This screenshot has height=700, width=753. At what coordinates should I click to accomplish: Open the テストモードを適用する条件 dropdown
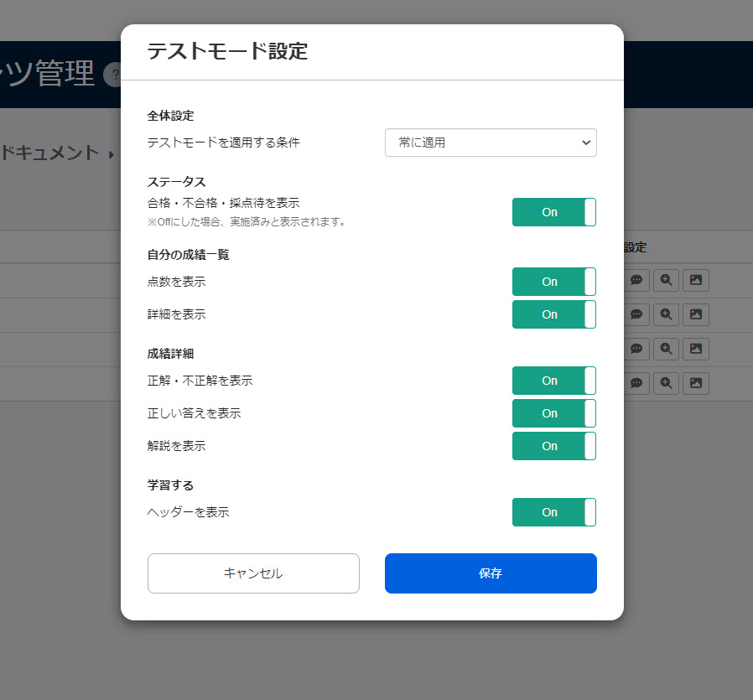pyautogui.click(x=491, y=143)
